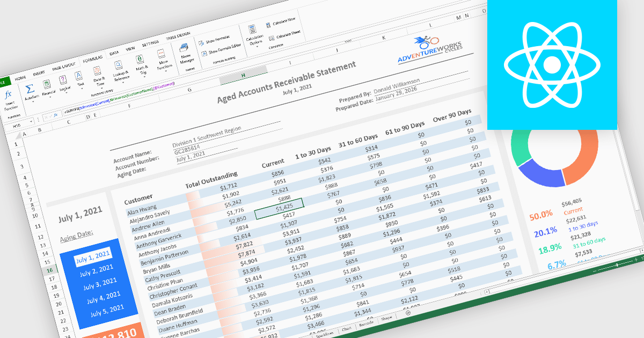
Task: Click the Insert Function fx icon
Action: coord(9,95)
